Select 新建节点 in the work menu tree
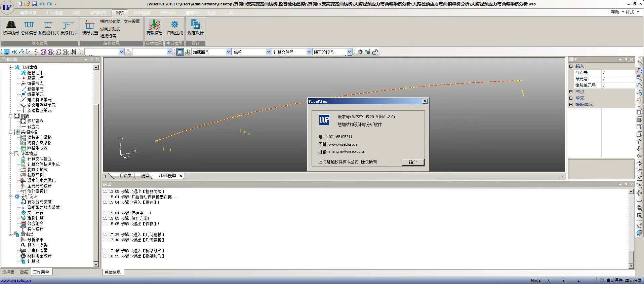644x284 pixels. tap(35, 78)
